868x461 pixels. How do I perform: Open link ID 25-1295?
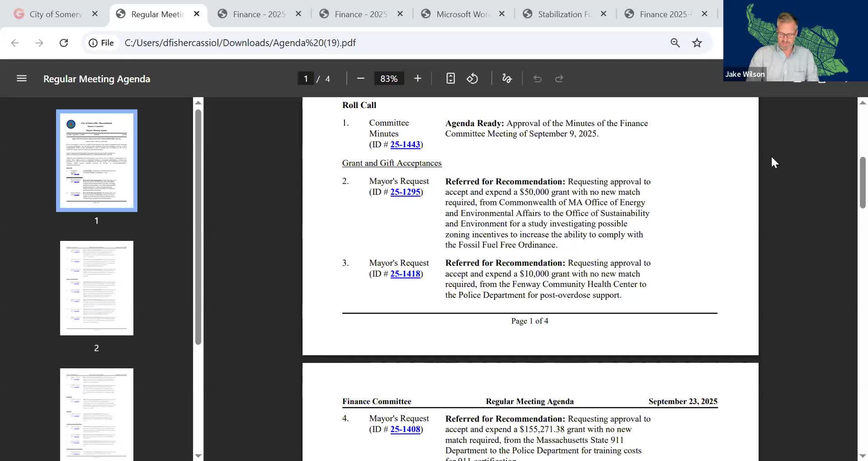405,192
